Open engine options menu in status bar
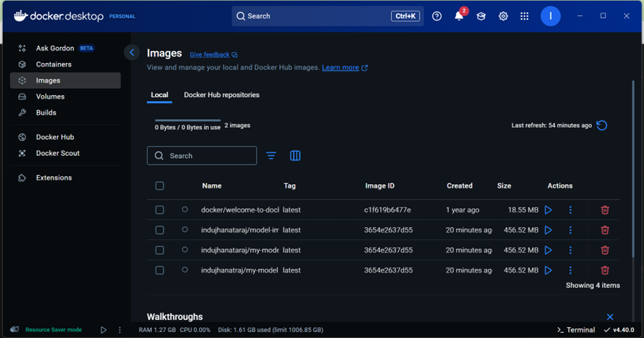 [120, 330]
